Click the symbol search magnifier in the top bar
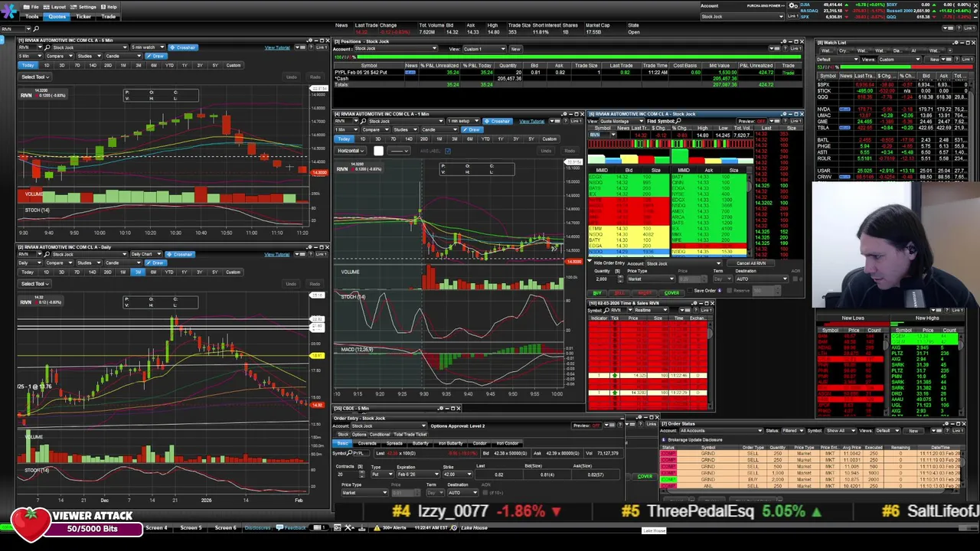The image size is (980, 551). [x=36, y=28]
